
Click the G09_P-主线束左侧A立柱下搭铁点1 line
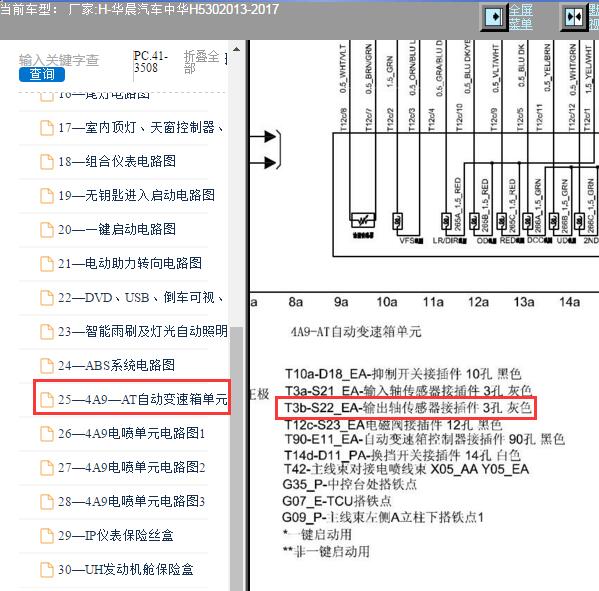coord(383,517)
